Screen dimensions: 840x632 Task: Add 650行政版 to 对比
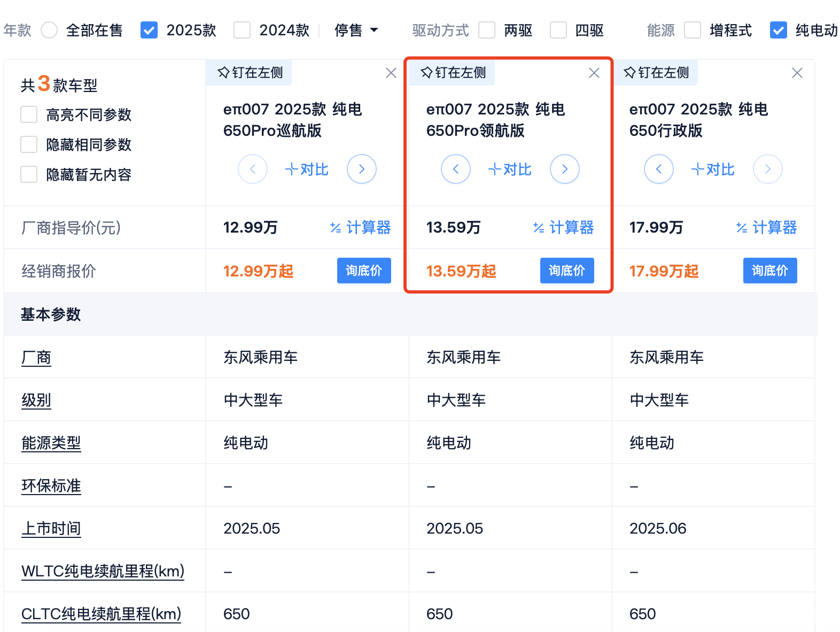pyautogui.click(x=713, y=169)
